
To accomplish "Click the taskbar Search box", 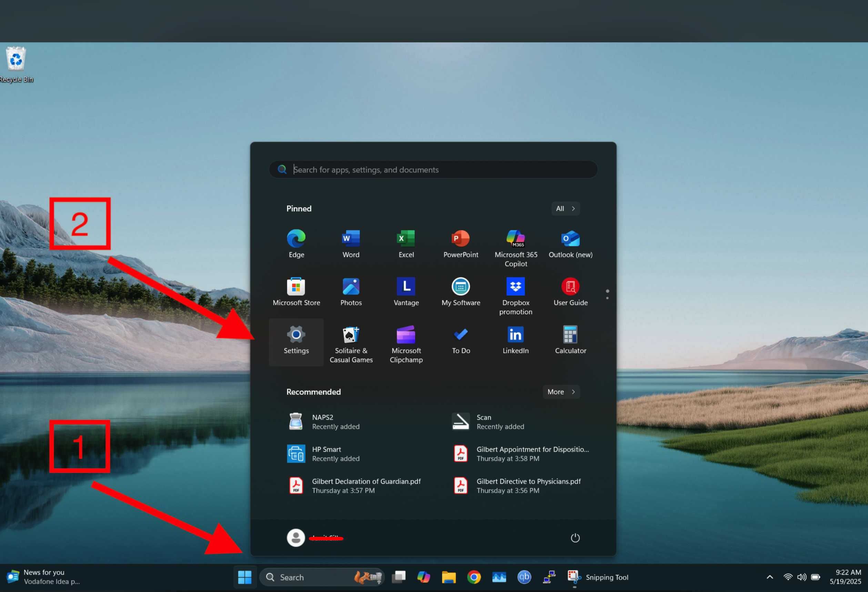I will 322,577.
